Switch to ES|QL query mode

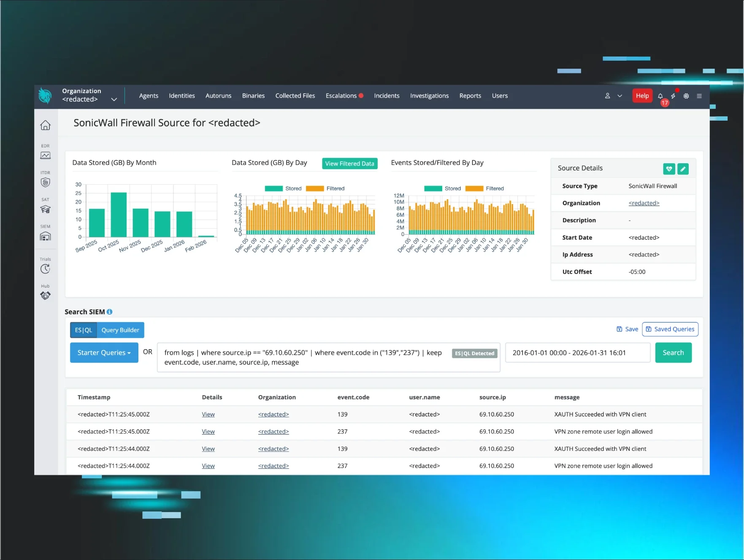(84, 330)
